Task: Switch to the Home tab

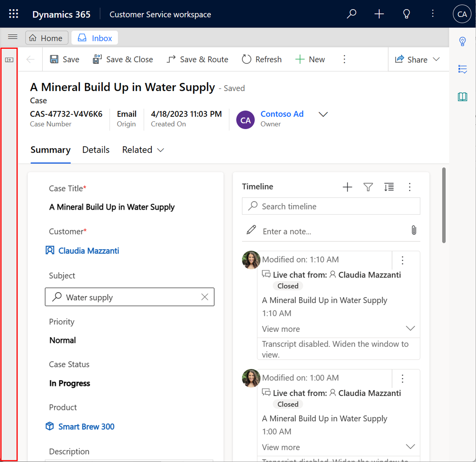Action: point(47,38)
